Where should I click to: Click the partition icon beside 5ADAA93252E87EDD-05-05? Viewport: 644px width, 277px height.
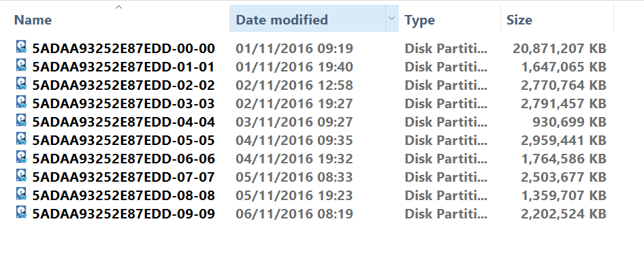22,138
